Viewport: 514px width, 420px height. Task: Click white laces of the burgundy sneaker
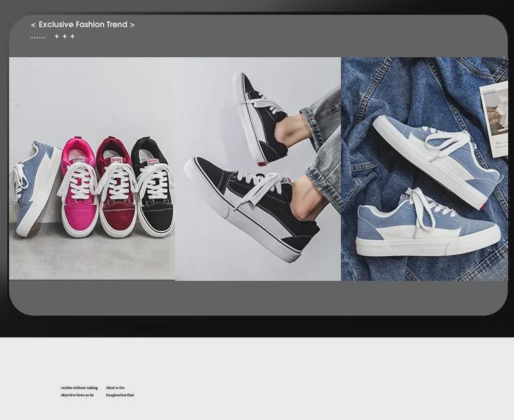tap(118, 182)
